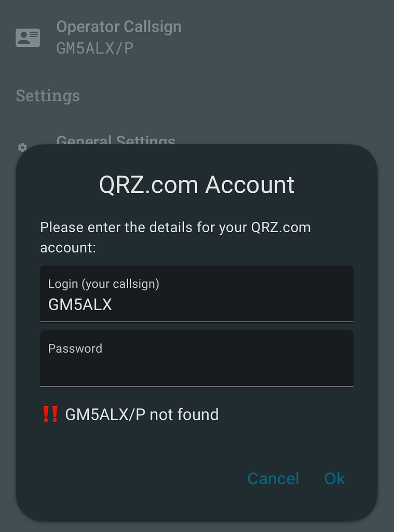Click the red double exclamation error icon
This screenshot has height=532, width=394.
click(x=49, y=414)
